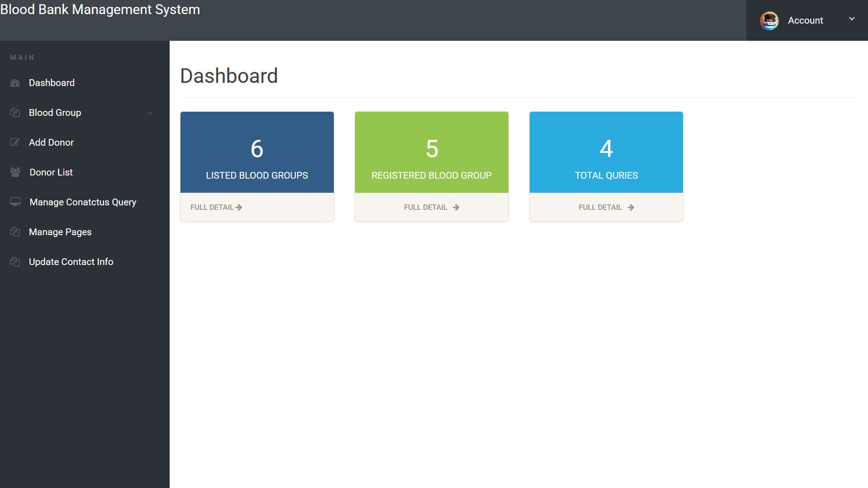The image size is (868, 488).
Task: Click the Manage Conatctus Query monitor icon
Action: click(x=15, y=202)
